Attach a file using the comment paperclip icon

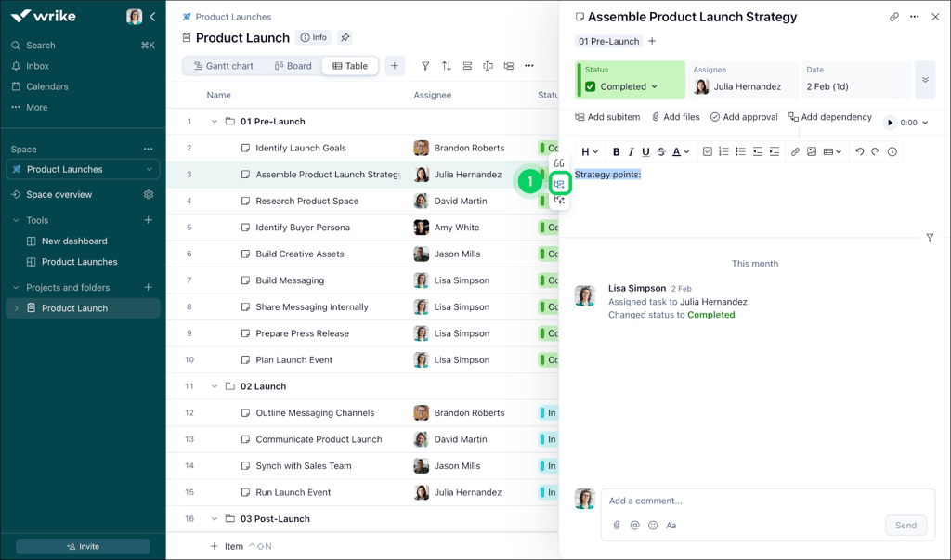[617, 525]
